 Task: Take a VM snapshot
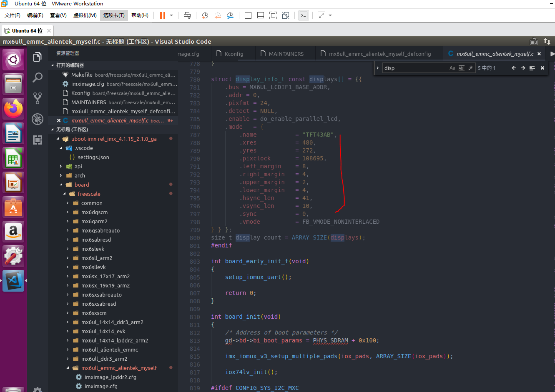click(205, 15)
